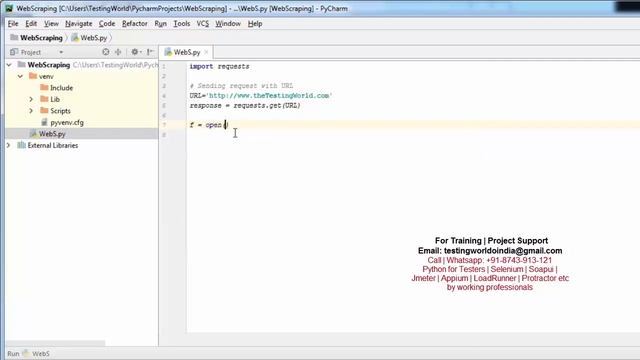Select the venv folder in tree
The height and width of the screenshot is (360, 640).
[82, 76]
